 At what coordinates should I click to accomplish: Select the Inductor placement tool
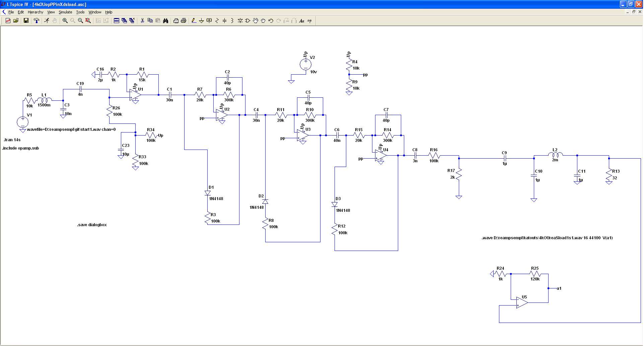point(232,21)
